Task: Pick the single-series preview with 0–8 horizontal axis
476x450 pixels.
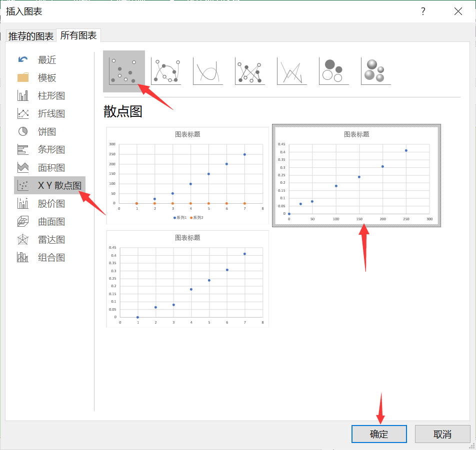Action: coord(187,279)
